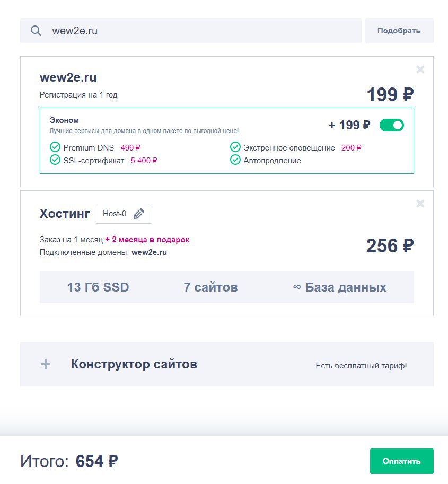Click the search magnifier icon
Viewport: 448px width, 484px height.
36,31
